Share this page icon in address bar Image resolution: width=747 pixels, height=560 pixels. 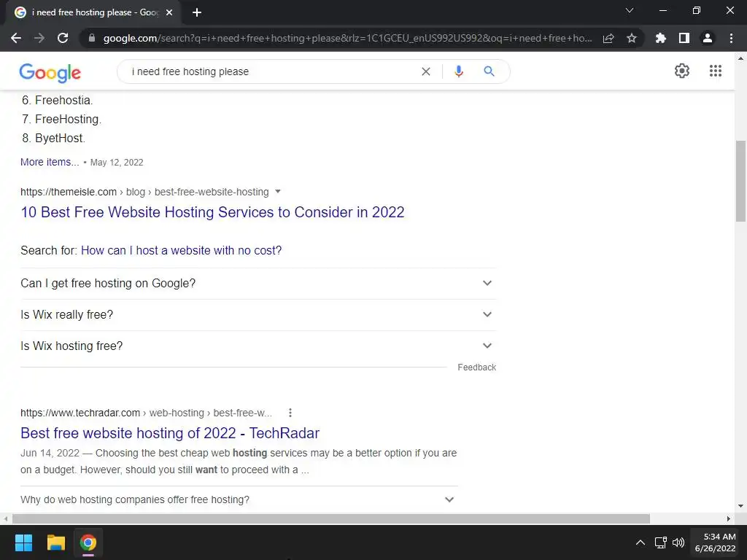pos(608,38)
